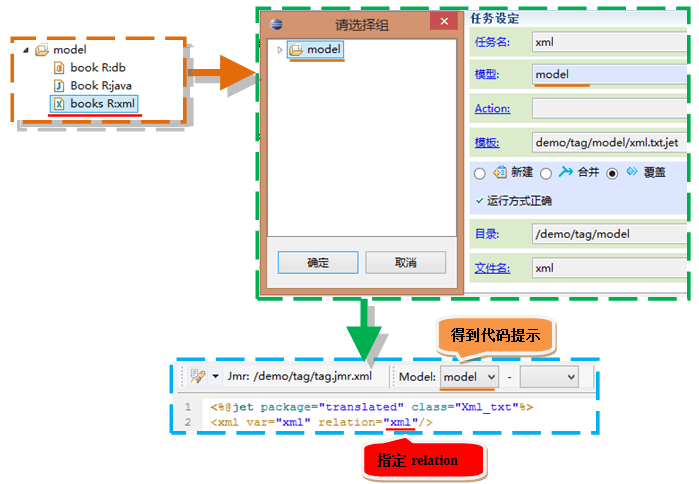Viewport: 699px width, 484px height.
Task: Click the 运行方式正确 status text
Action: click(519, 201)
